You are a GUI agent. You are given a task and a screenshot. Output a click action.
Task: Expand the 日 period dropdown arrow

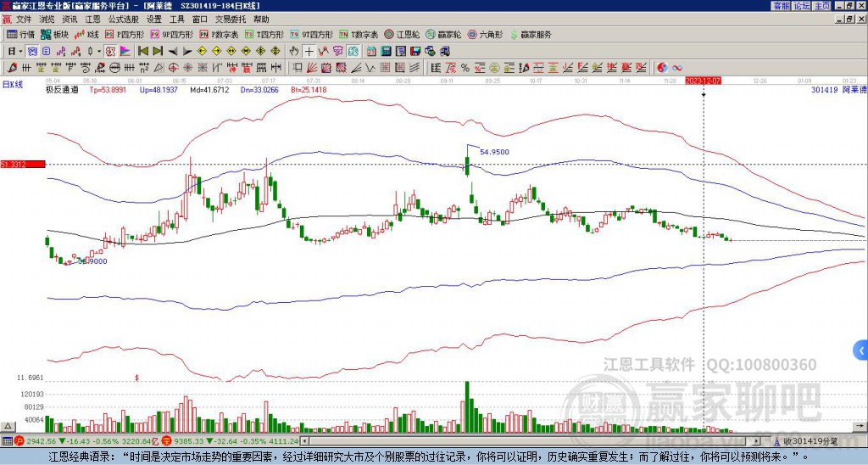click(x=20, y=52)
